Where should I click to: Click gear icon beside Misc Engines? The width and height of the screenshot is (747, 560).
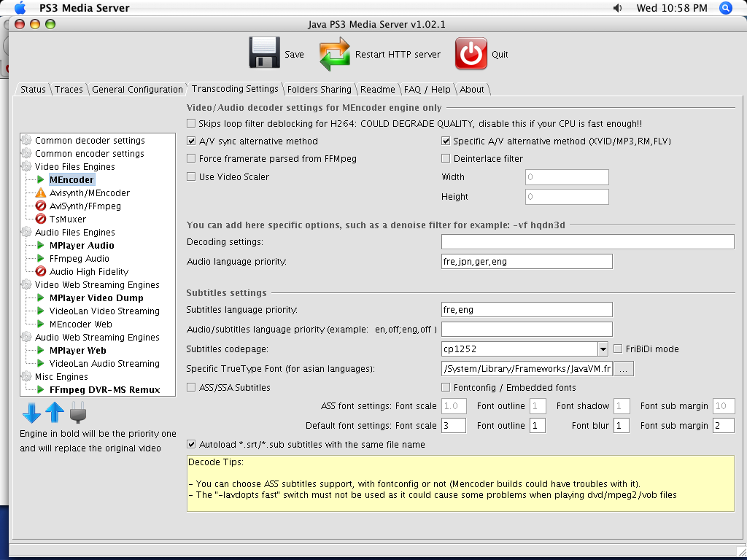pos(26,377)
